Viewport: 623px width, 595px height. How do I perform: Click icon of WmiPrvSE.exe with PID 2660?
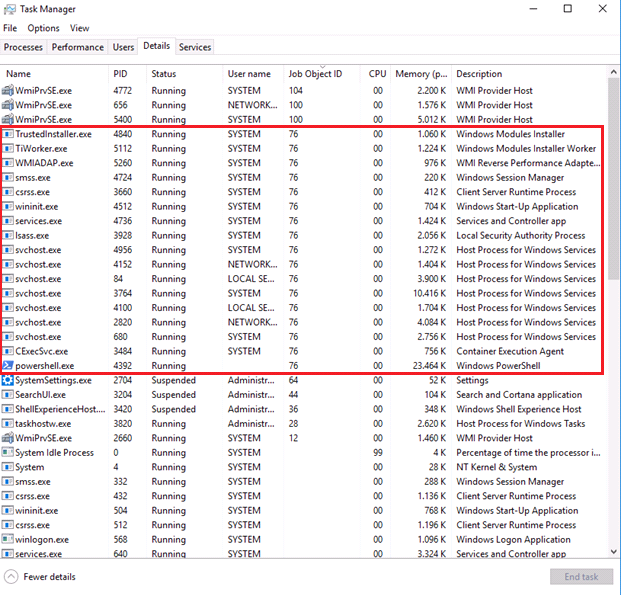8,438
